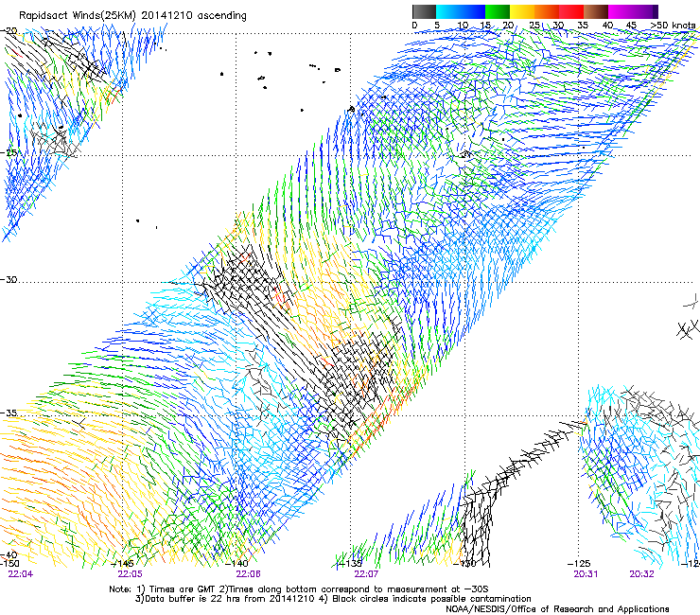Click the 22:07 swath time label
Viewport: 700px width, 615px height.
pos(366,574)
